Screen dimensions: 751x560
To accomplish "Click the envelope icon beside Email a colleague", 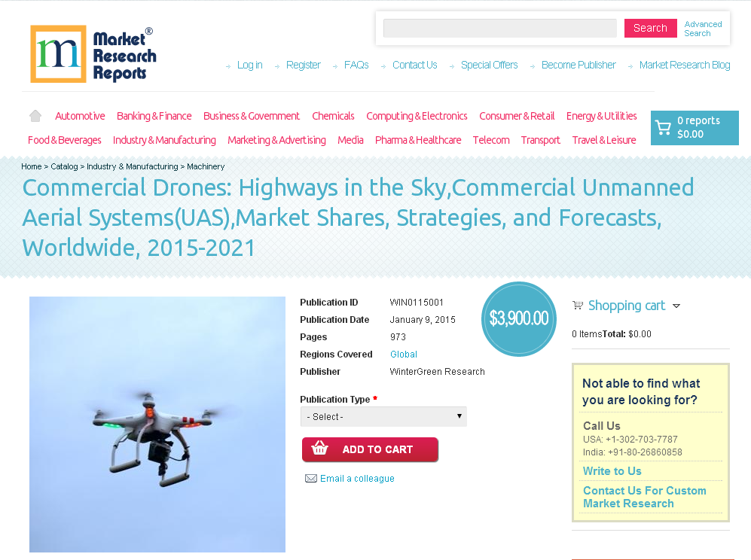I will 310,478.
